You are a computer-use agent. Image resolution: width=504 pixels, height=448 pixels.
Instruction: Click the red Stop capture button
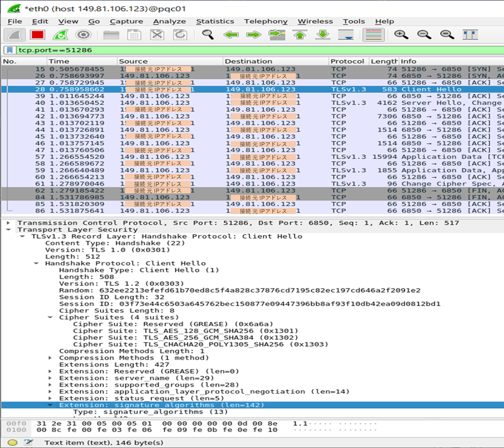coord(37,35)
